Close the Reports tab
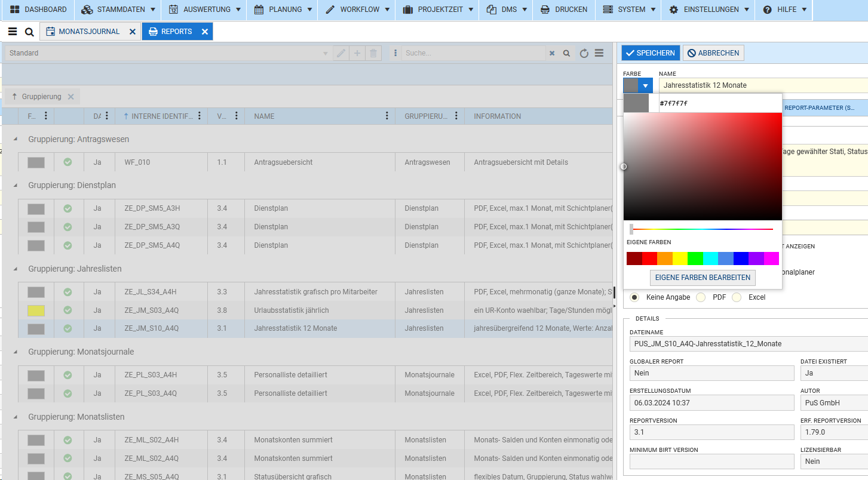The width and height of the screenshot is (868, 480). [205, 32]
